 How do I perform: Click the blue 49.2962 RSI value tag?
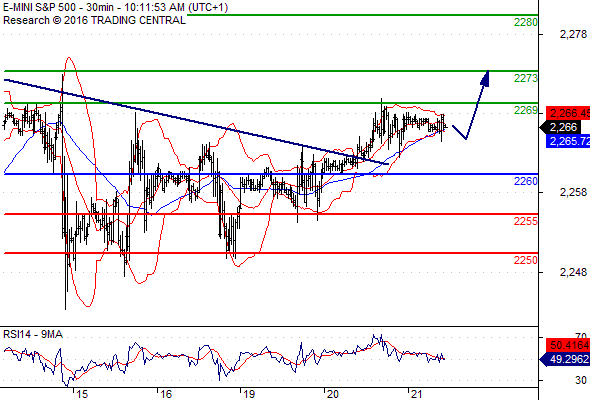click(564, 359)
